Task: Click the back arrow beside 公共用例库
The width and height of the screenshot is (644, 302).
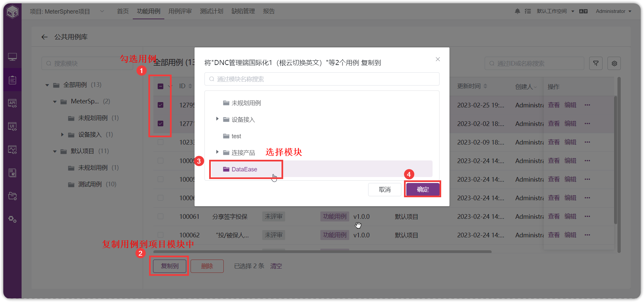Action: 44,37
